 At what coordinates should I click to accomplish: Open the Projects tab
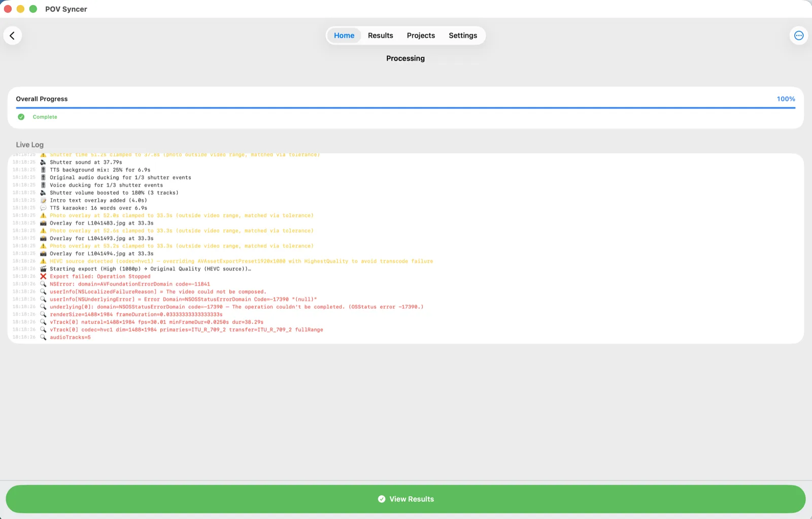[x=421, y=36]
